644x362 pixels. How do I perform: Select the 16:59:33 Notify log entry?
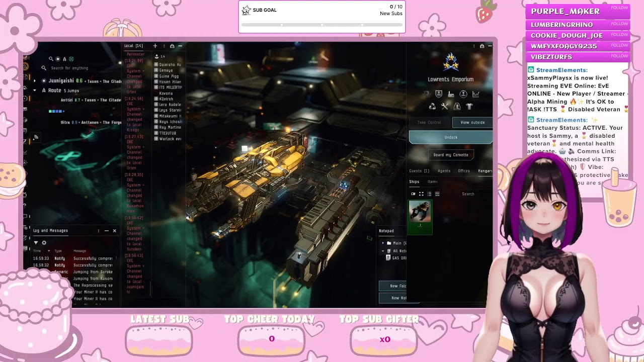72,258
